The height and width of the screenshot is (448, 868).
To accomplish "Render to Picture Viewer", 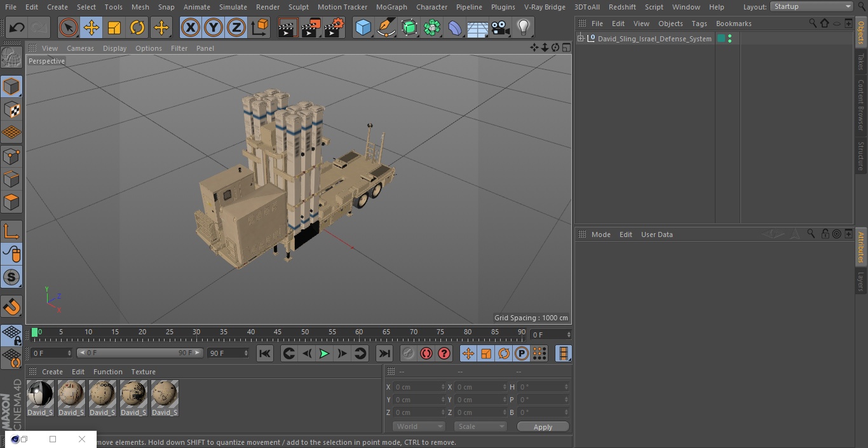I will [311, 27].
